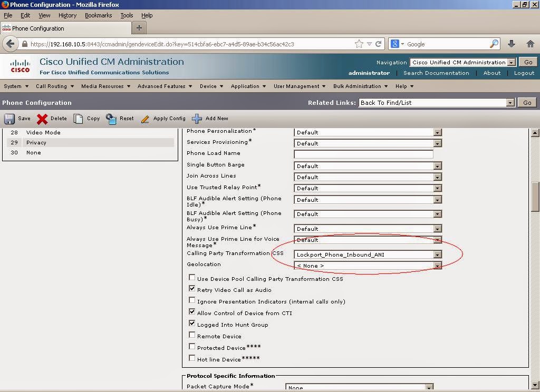Open Services Provisioning dropdown
The image size is (540, 392).
pyautogui.click(x=368, y=143)
